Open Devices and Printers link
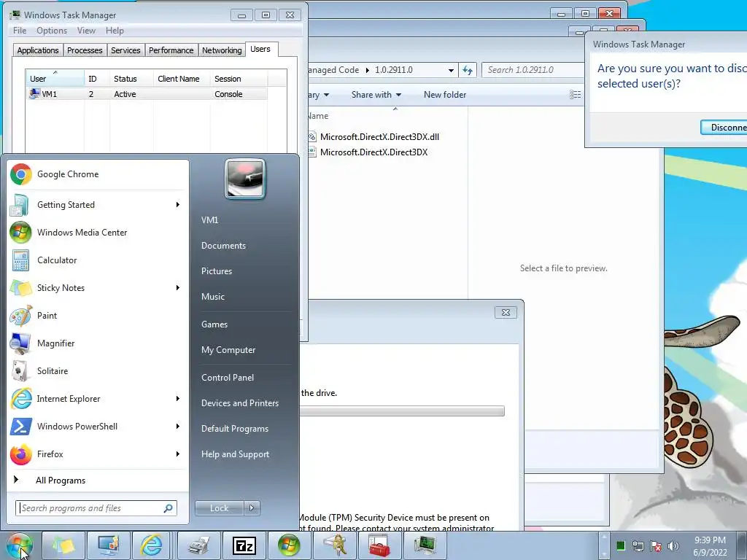This screenshot has width=747, height=560. pyautogui.click(x=239, y=403)
